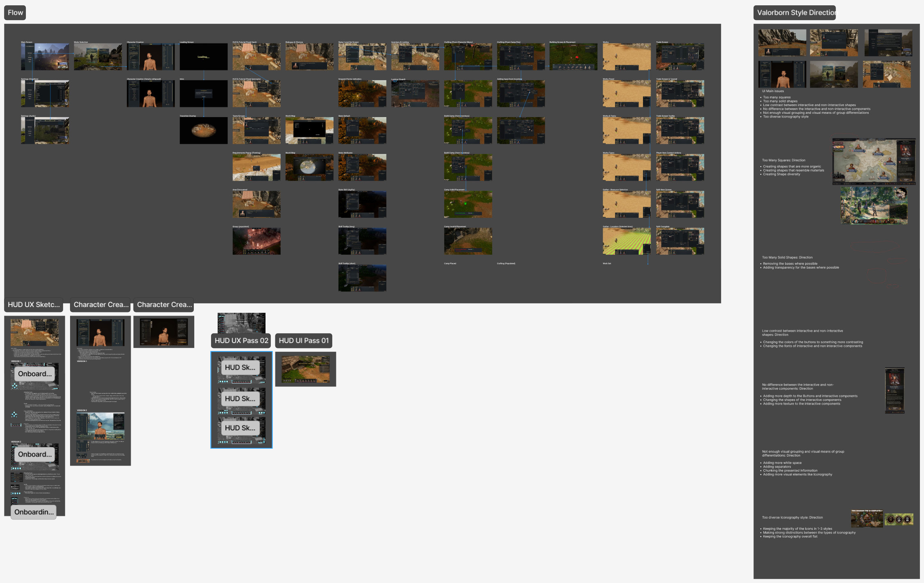Open the Dialogue & Choices frame
The height and width of the screenshot is (583, 924).
pyautogui.click(x=309, y=57)
